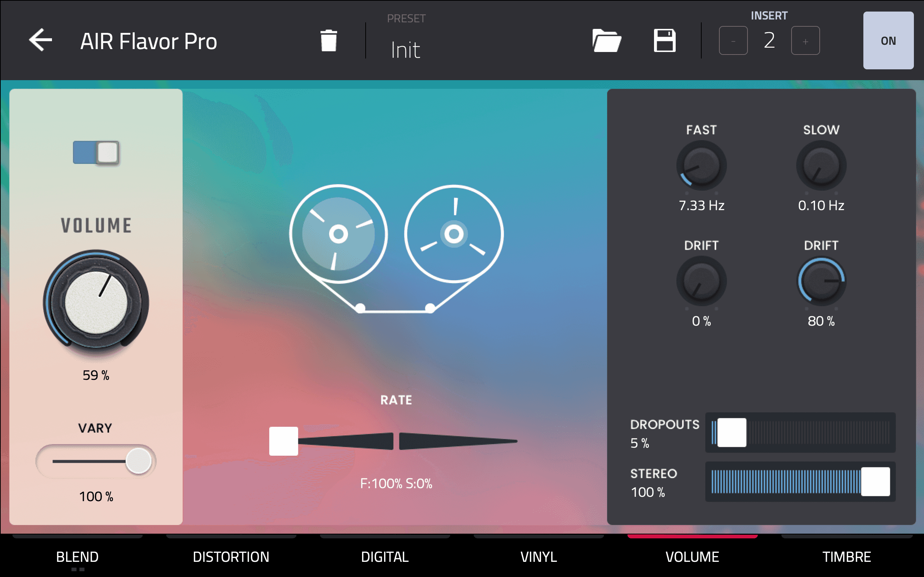Click the FAST rate knob

click(701, 166)
